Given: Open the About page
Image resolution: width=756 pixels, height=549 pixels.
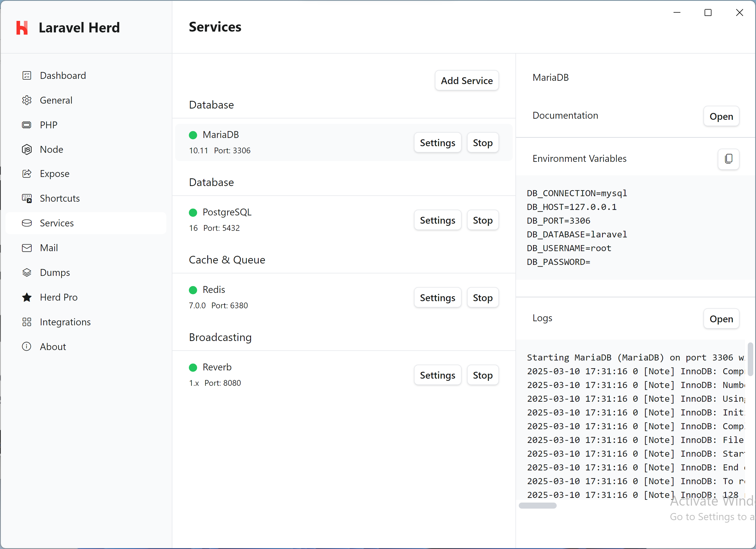Looking at the screenshot, I should point(53,346).
